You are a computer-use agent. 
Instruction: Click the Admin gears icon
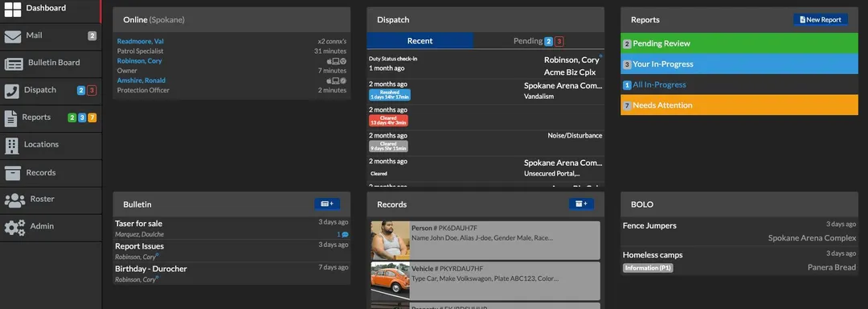point(15,227)
